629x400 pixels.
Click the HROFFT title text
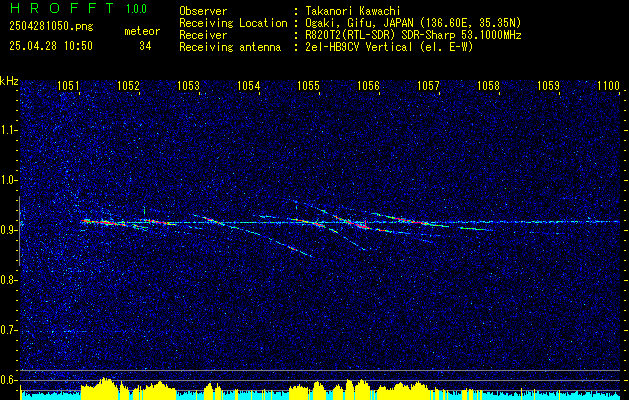pyautogui.click(x=62, y=8)
